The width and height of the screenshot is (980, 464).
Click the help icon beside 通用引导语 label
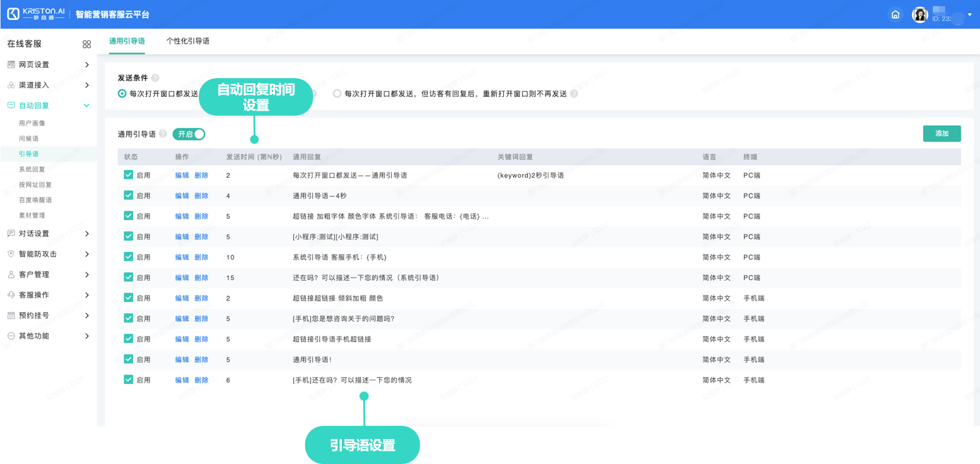(x=162, y=134)
